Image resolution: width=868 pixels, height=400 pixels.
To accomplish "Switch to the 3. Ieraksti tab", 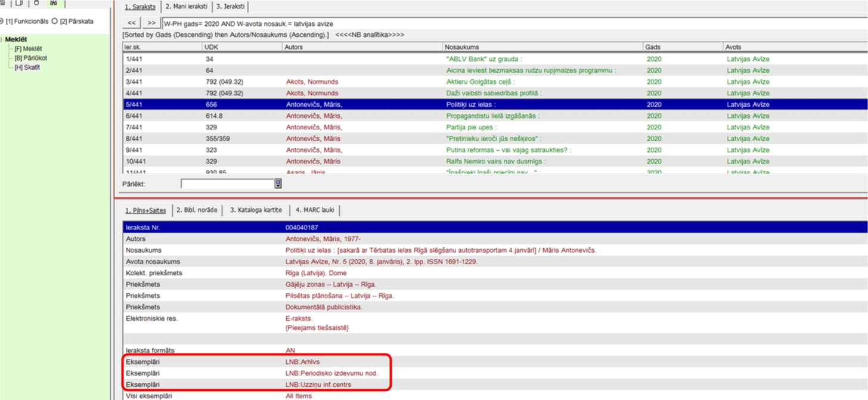I will 230,7.
